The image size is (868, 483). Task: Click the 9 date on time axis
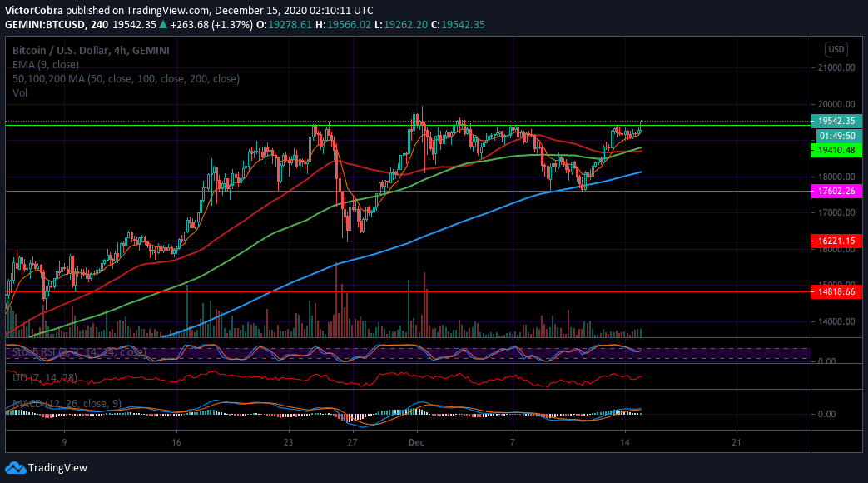64,442
